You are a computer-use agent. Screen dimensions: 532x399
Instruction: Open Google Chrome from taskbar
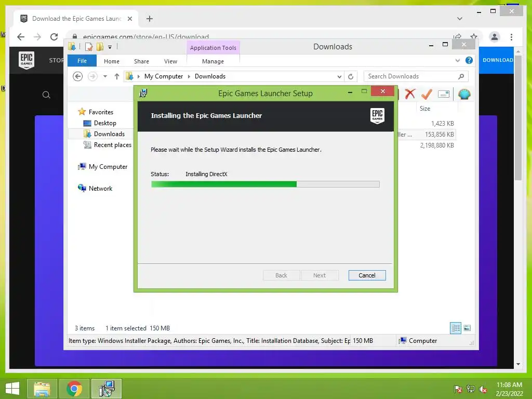pos(74,389)
